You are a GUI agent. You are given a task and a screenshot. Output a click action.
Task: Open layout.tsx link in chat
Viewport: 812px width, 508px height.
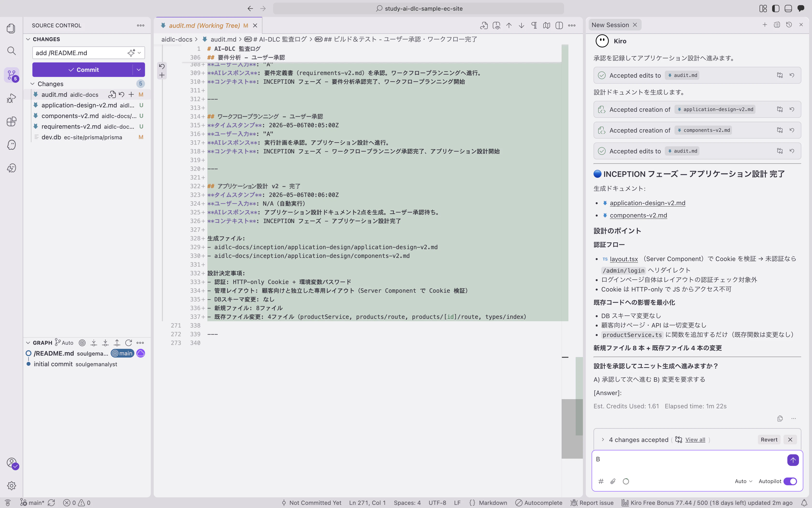click(x=623, y=259)
